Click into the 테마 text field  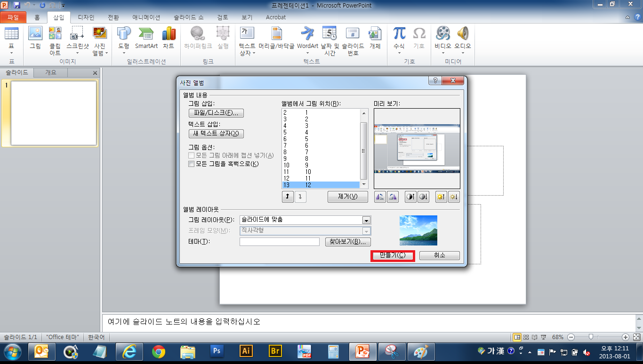tap(279, 242)
